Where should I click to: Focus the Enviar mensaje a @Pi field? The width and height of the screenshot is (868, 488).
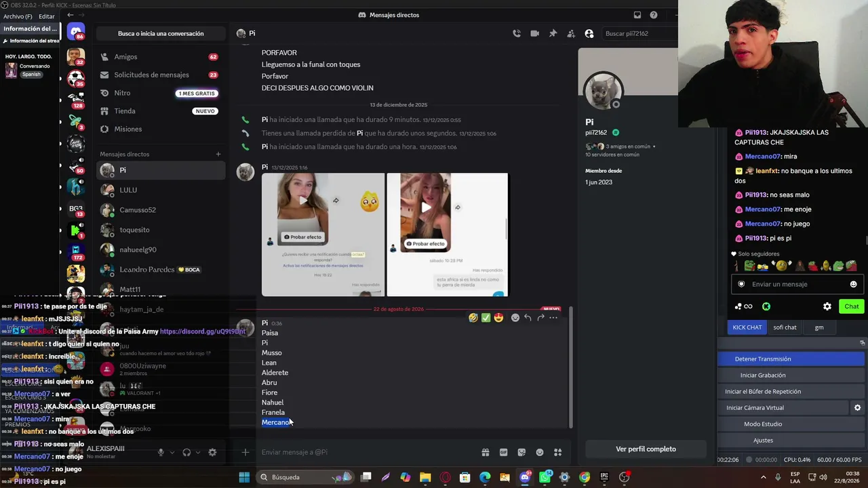[x=366, y=452]
